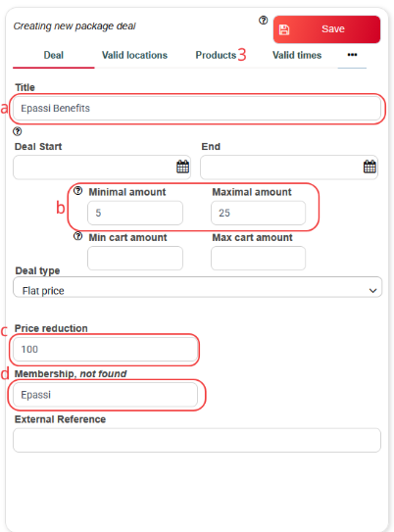This screenshot has width=394, height=532.
Task: Open the Products tab
Action: coord(216,55)
